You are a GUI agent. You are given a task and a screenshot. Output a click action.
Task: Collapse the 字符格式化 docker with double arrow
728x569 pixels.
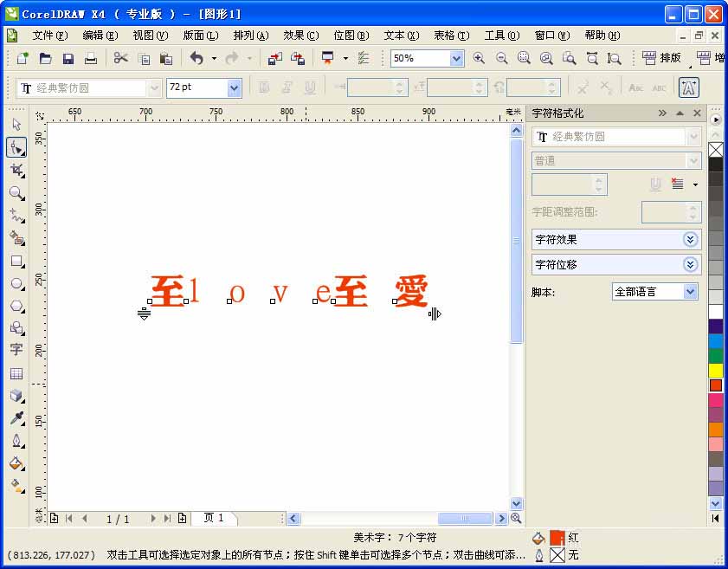(x=662, y=113)
